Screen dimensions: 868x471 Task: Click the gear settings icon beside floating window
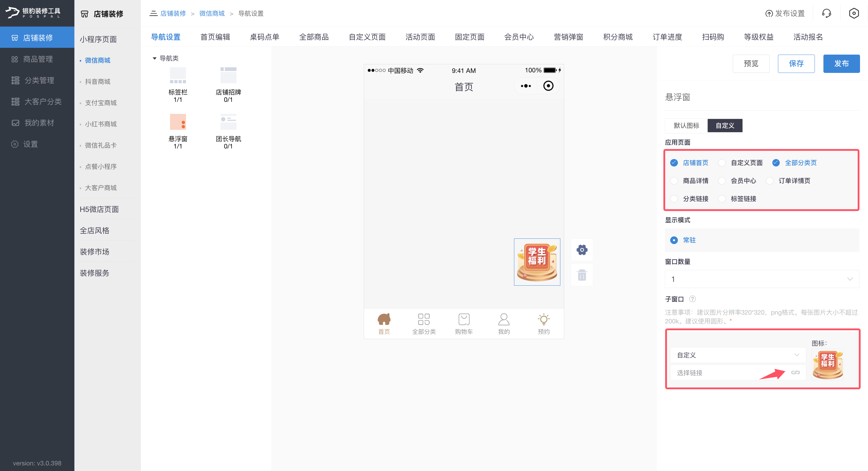point(582,250)
